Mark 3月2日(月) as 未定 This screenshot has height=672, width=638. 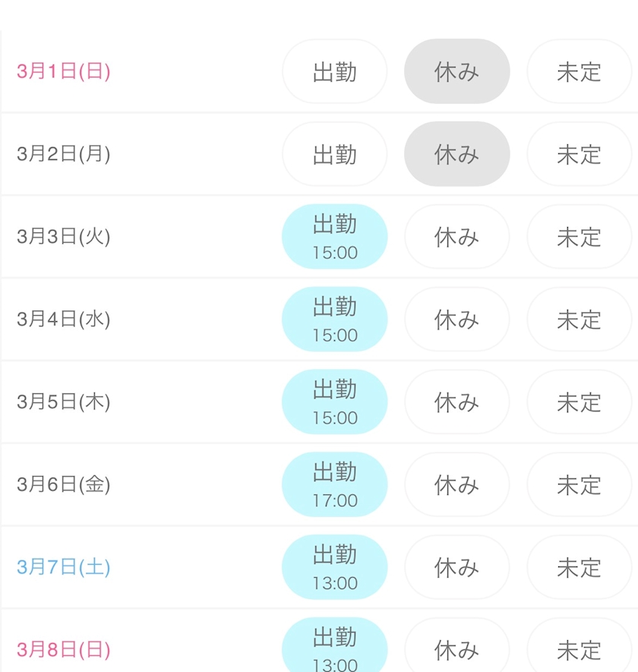(580, 154)
